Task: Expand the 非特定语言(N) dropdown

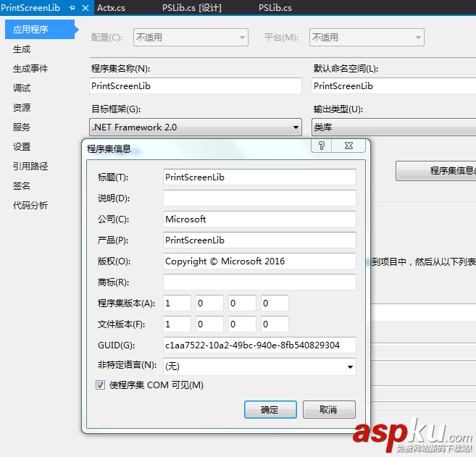Action: coord(259,366)
